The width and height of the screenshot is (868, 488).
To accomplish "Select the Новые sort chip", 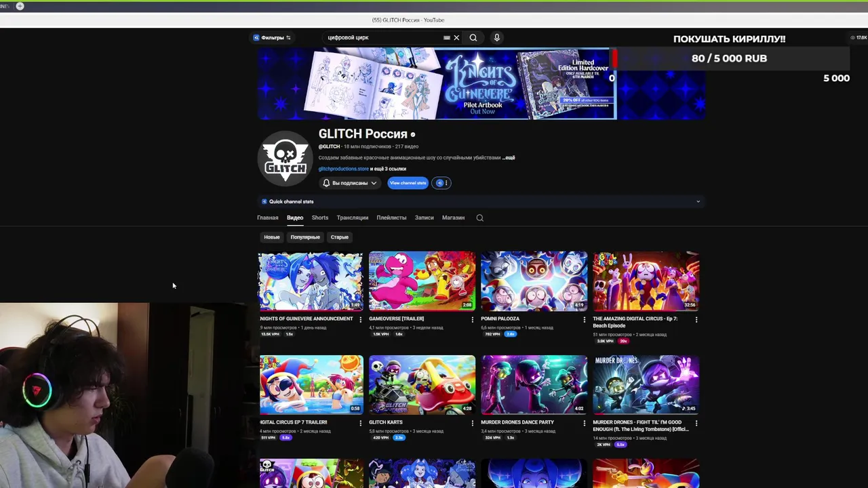I will point(272,237).
